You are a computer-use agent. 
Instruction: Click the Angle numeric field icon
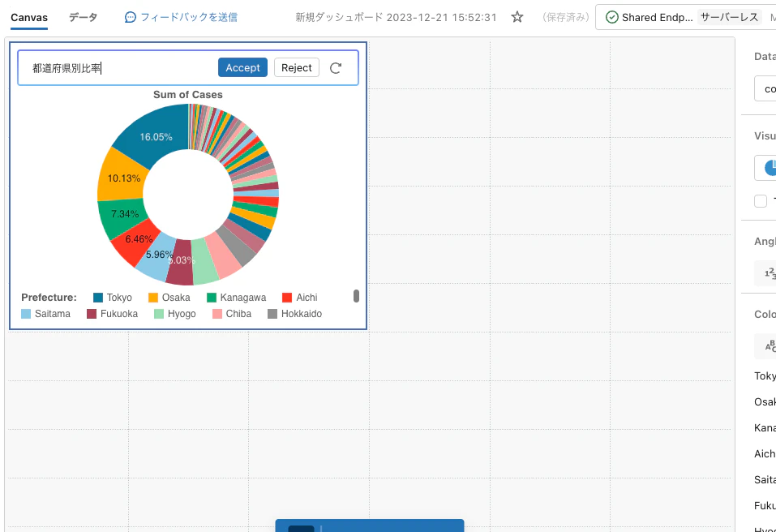[770, 272]
